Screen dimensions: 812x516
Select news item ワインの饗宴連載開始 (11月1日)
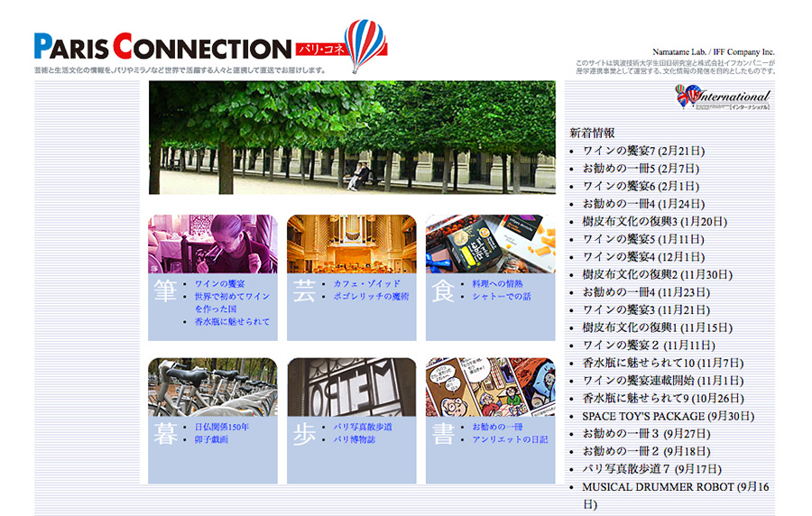(663, 381)
